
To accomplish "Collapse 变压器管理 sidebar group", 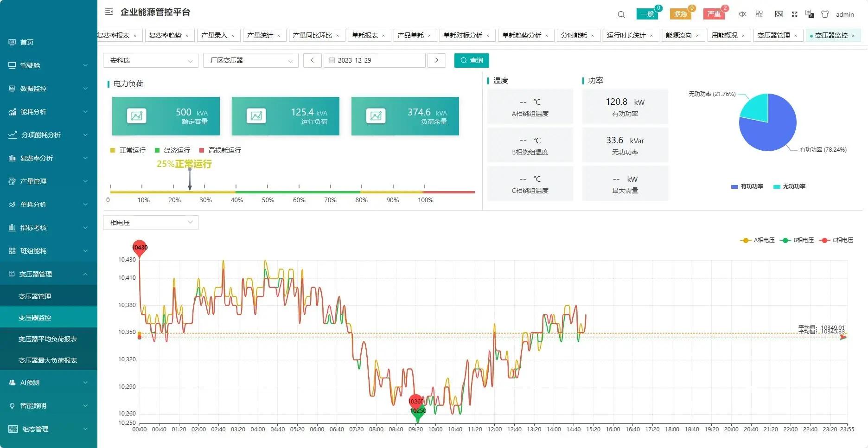I will coord(49,274).
